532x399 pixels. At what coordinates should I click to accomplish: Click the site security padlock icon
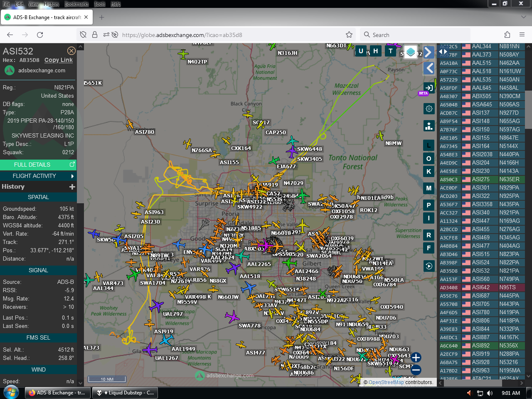pos(95,35)
